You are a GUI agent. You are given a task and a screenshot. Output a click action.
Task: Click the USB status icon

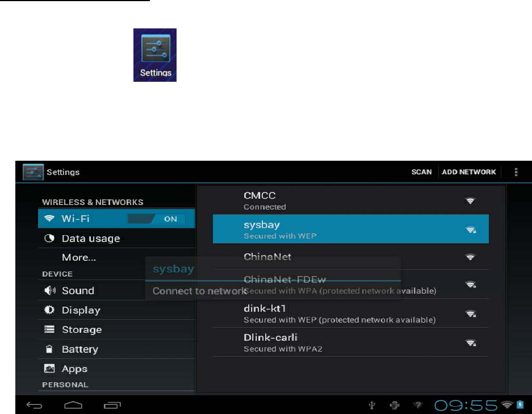[372, 405]
